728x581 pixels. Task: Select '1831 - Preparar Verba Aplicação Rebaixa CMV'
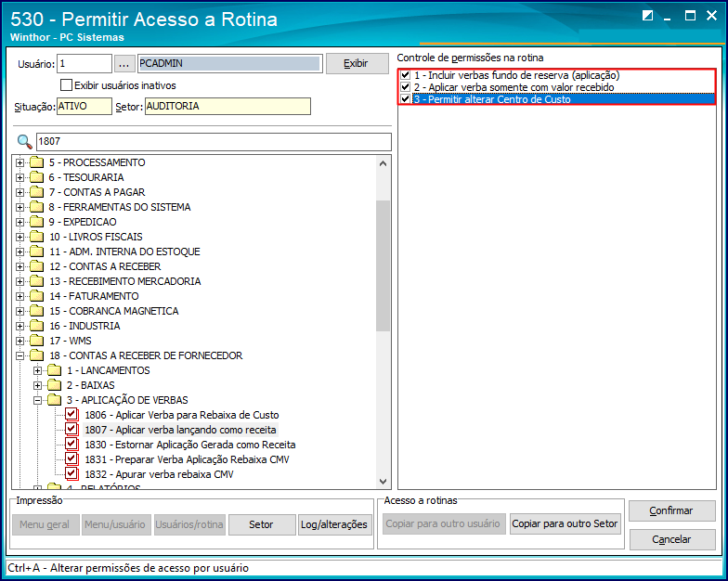pyautogui.click(x=188, y=459)
